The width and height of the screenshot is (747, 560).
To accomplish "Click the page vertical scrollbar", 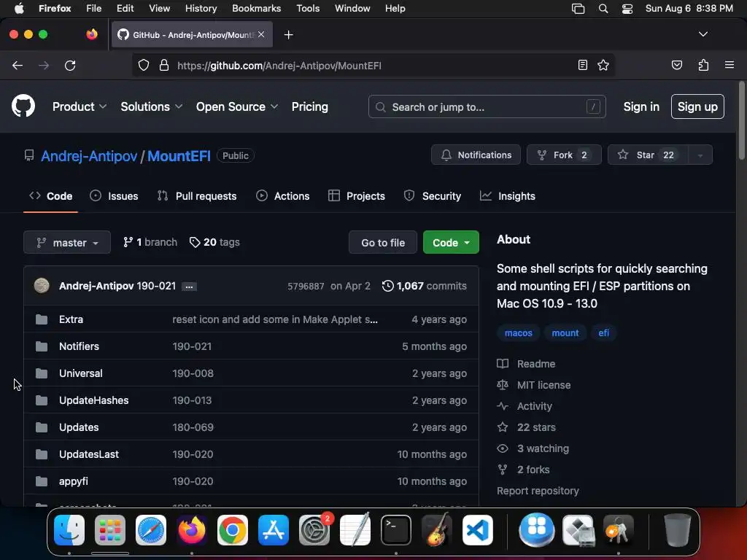I will pos(741,122).
